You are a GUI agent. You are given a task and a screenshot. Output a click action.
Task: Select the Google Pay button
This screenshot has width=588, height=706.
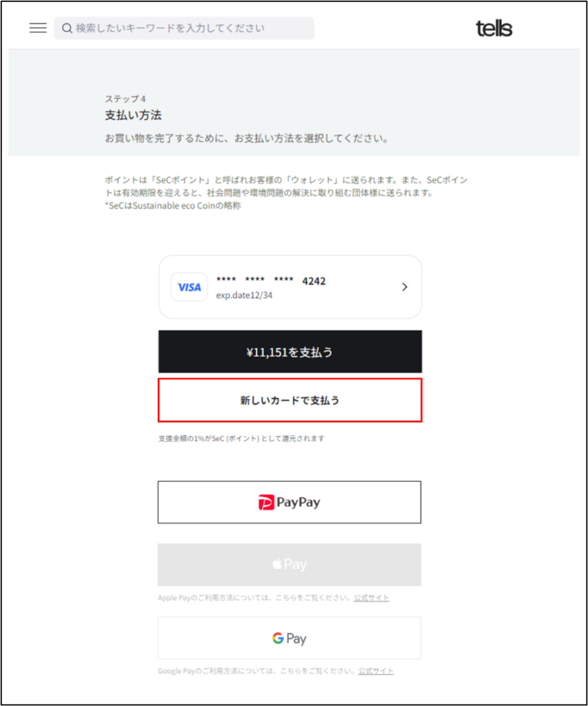click(290, 638)
